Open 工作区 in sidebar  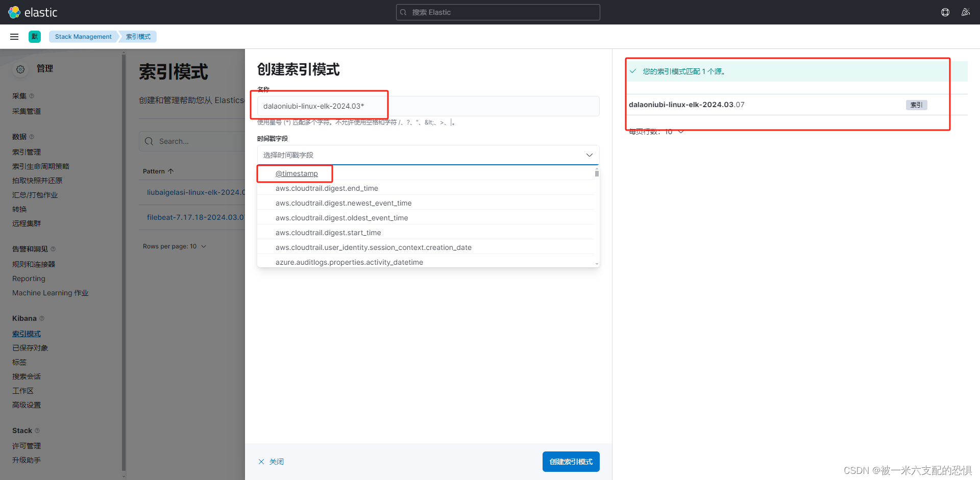click(x=23, y=391)
